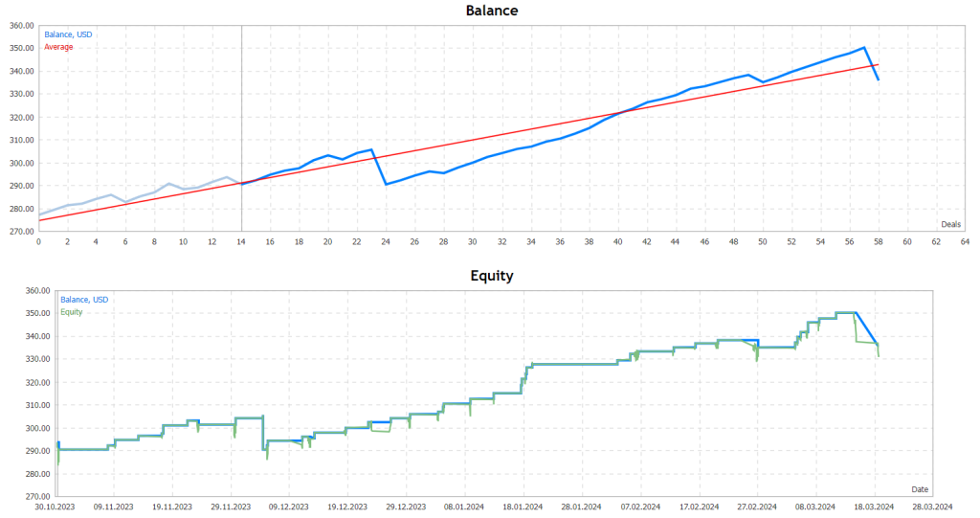Select the red Average legend label

58,47
